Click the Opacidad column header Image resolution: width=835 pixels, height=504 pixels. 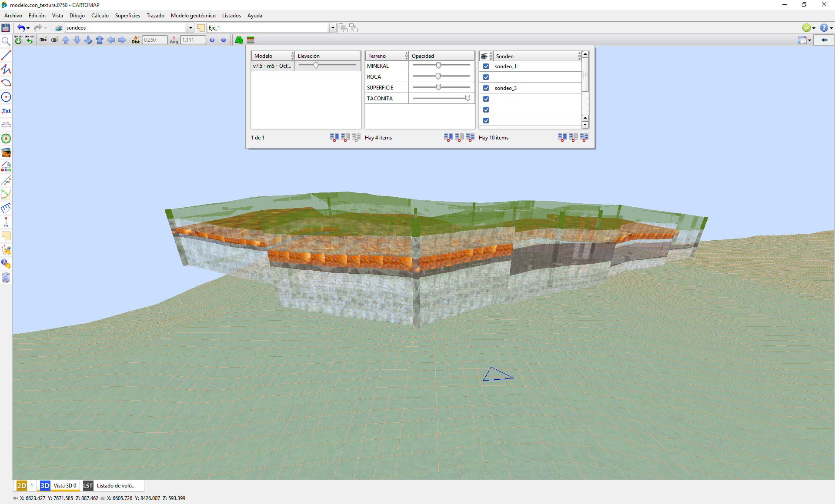pos(442,56)
